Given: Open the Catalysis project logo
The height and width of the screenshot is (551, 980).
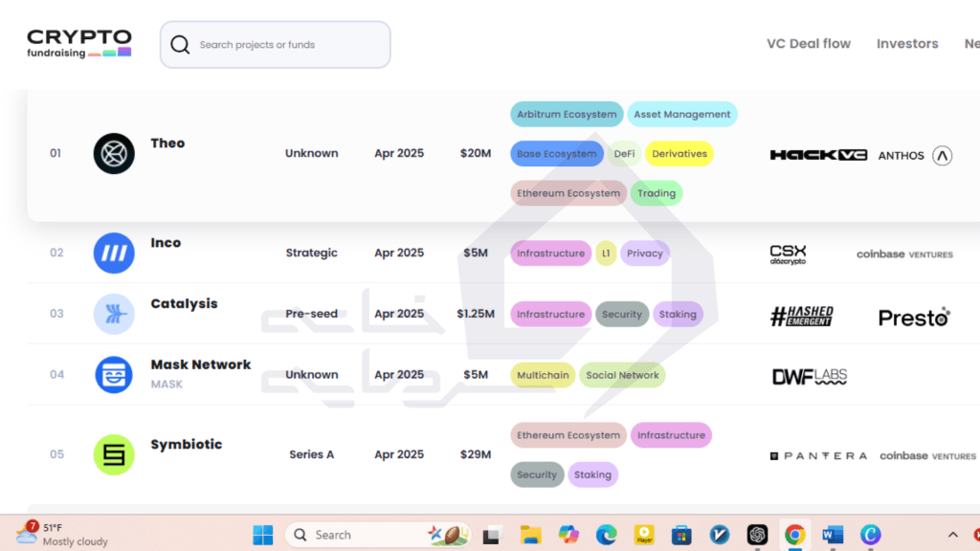Looking at the screenshot, I should [x=114, y=314].
